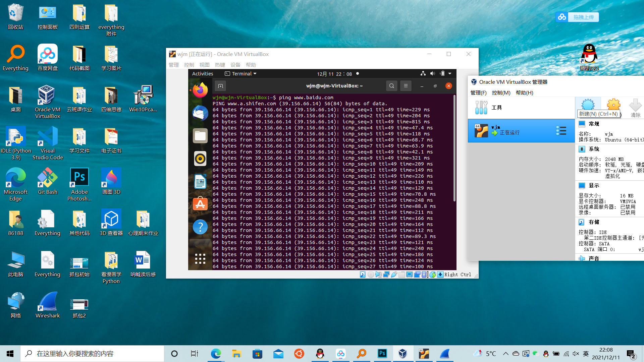Open the Help icon in the dock
This screenshot has width=644, height=362.
point(200,227)
